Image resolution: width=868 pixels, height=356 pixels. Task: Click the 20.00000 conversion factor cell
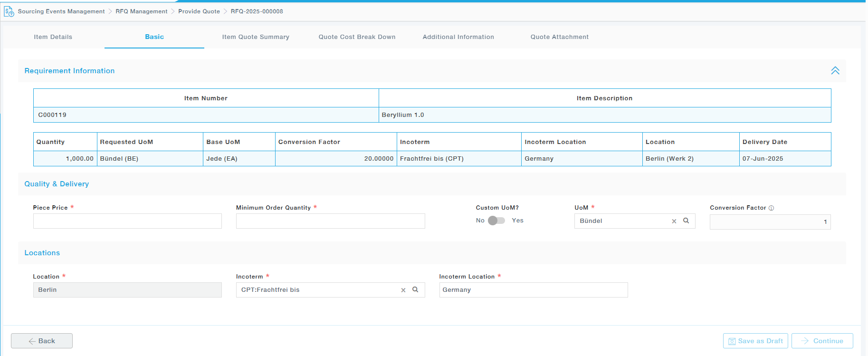[336, 159]
